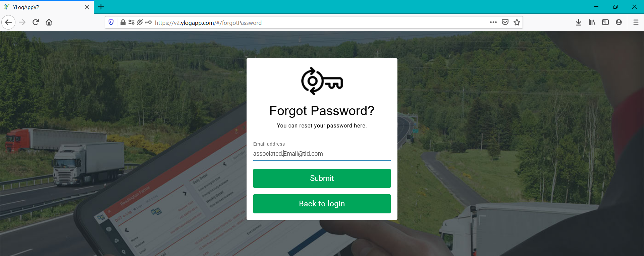The image size is (644, 256).
Task: Save page to Pocket icon
Action: pyautogui.click(x=505, y=22)
